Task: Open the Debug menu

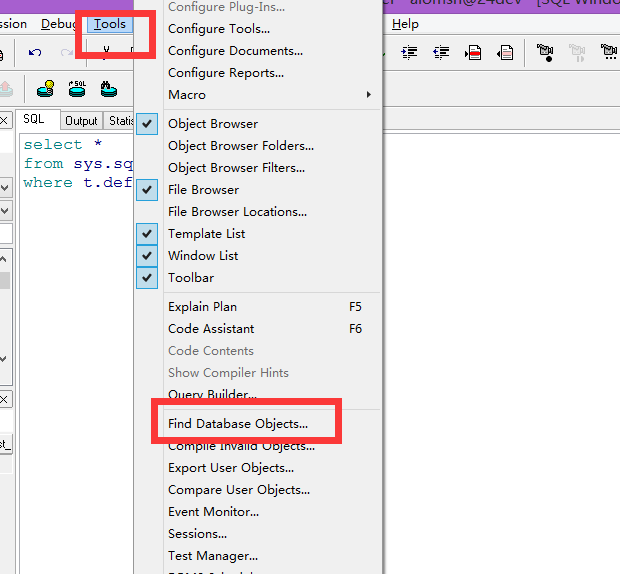Action: click(x=59, y=24)
